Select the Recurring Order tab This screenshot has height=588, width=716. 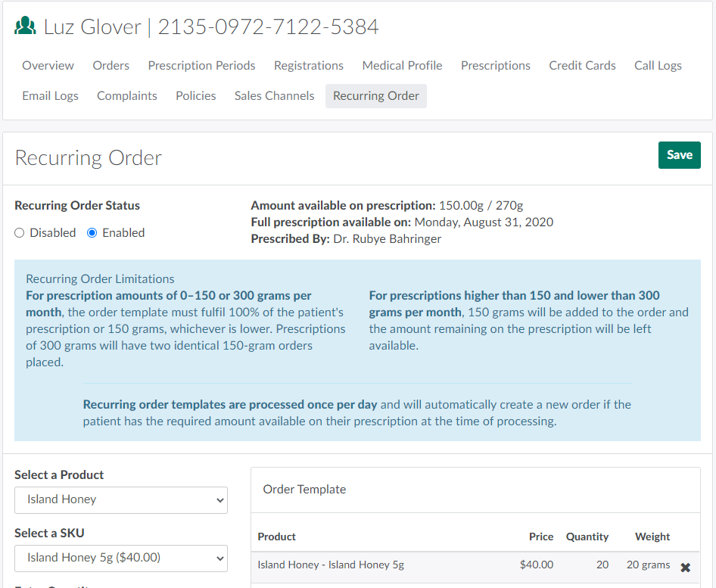[376, 96]
